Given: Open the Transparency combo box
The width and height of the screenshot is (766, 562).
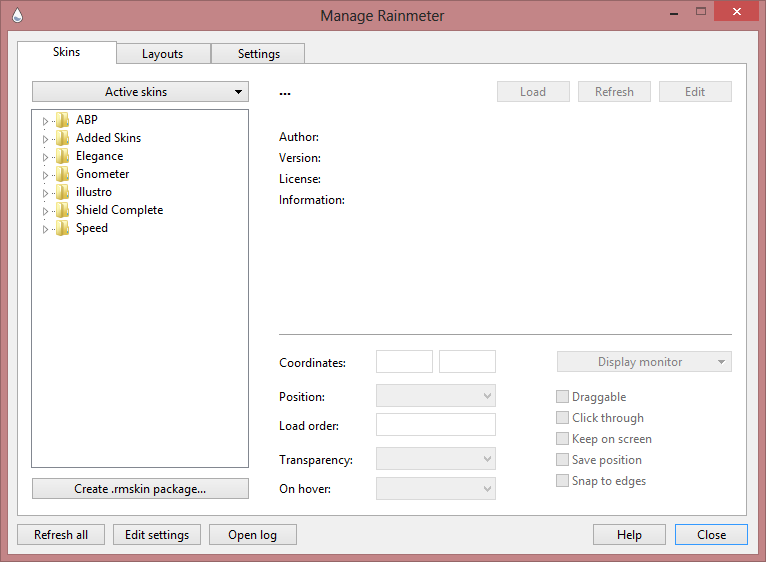Looking at the screenshot, I should 436,459.
